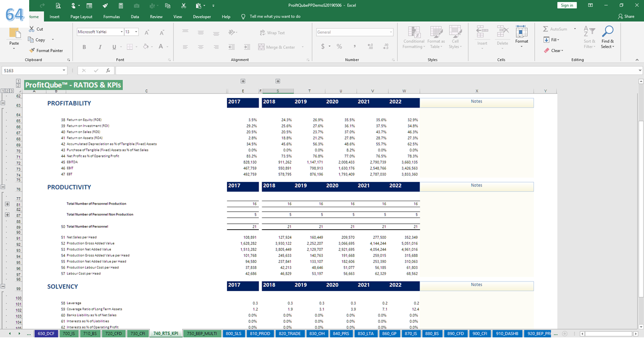
Task: Expand Total Number of Personnel Production rows
Action: [7, 204]
